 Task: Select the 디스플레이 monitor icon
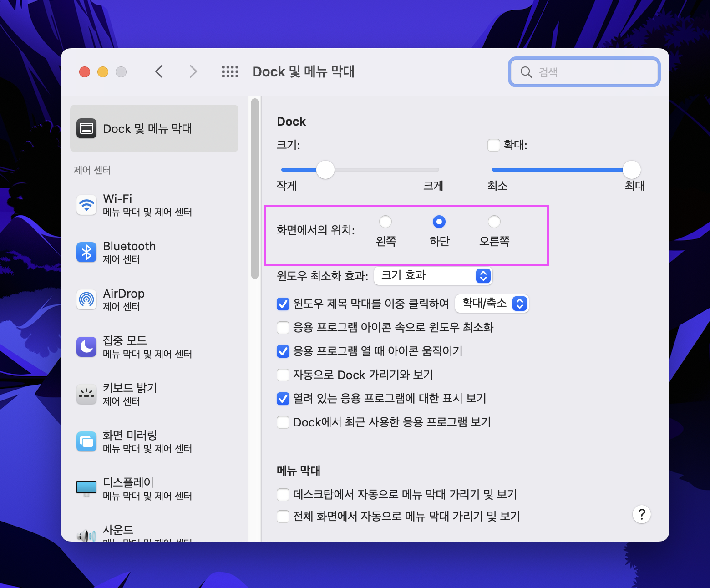pos(86,489)
